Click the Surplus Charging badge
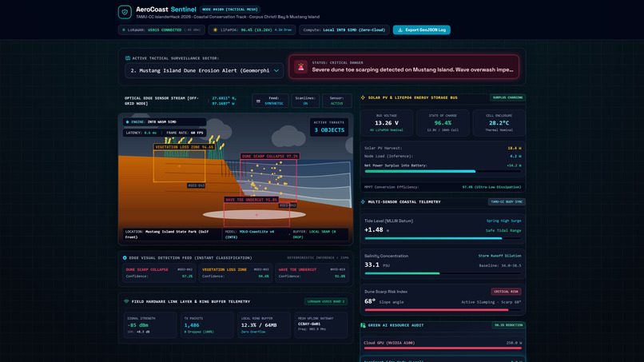 [507, 97]
